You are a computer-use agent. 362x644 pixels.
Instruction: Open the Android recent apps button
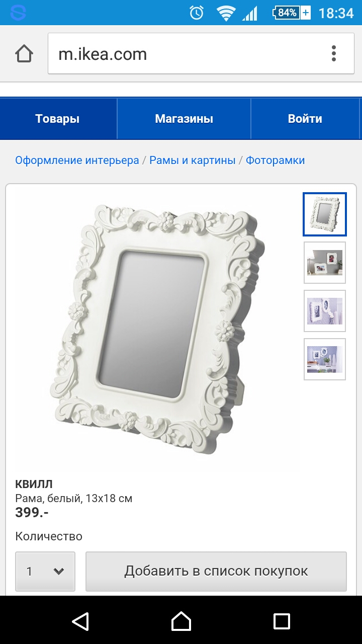pos(282,621)
